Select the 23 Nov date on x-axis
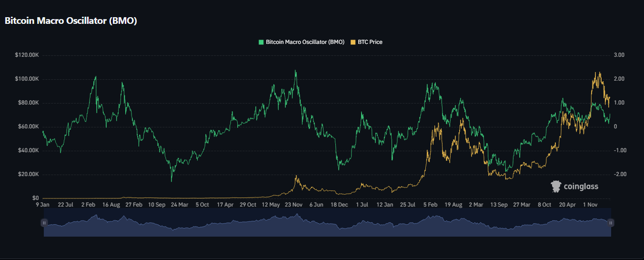Image resolution: width=644 pixels, height=260 pixels. coord(294,205)
